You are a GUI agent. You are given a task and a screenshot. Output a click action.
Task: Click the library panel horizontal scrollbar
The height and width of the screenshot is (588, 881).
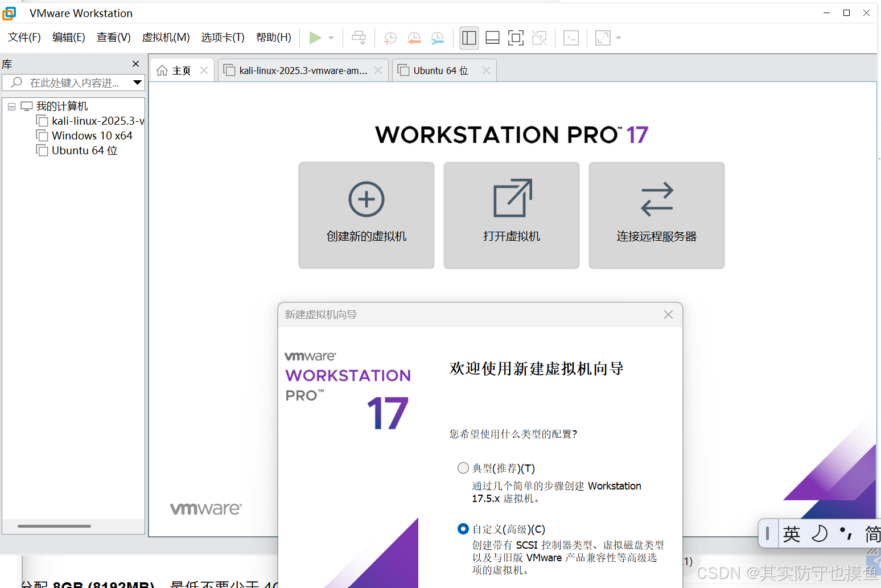pyautogui.click(x=55, y=526)
